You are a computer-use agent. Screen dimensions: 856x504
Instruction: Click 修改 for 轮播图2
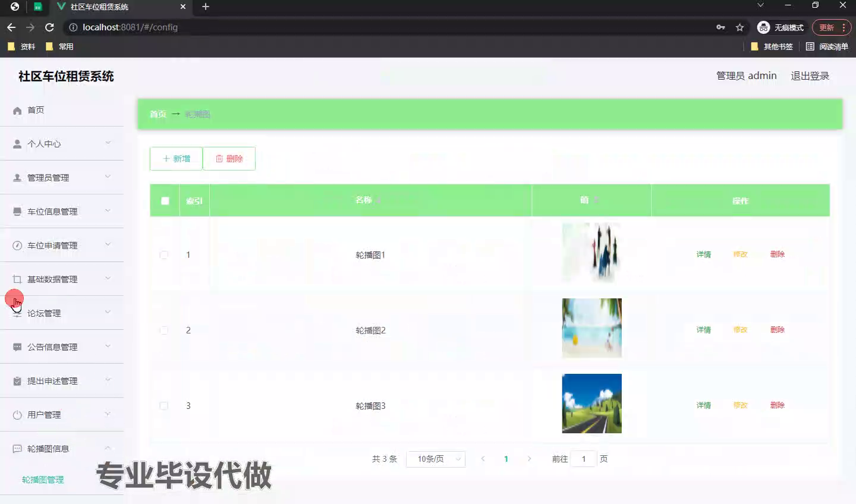(x=740, y=330)
